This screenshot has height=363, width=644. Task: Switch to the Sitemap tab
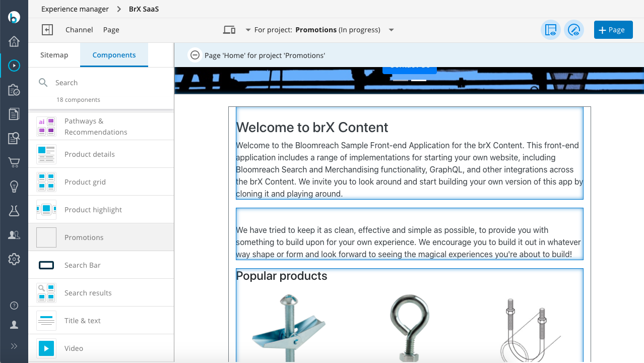pyautogui.click(x=54, y=55)
